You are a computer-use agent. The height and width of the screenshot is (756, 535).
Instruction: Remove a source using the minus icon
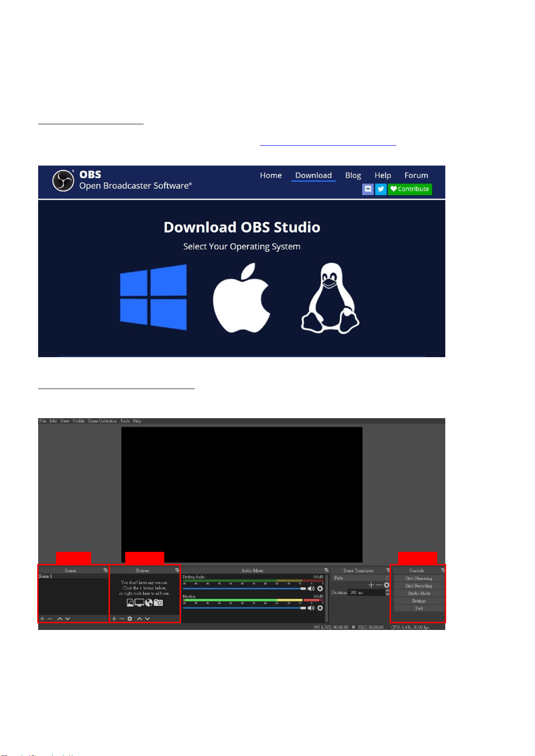(122, 619)
